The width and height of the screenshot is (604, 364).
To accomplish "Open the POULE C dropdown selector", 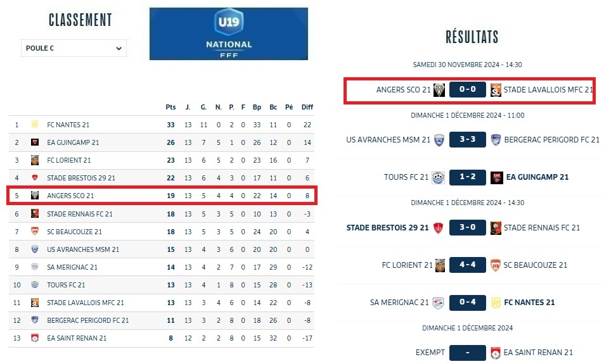I will [74, 48].
